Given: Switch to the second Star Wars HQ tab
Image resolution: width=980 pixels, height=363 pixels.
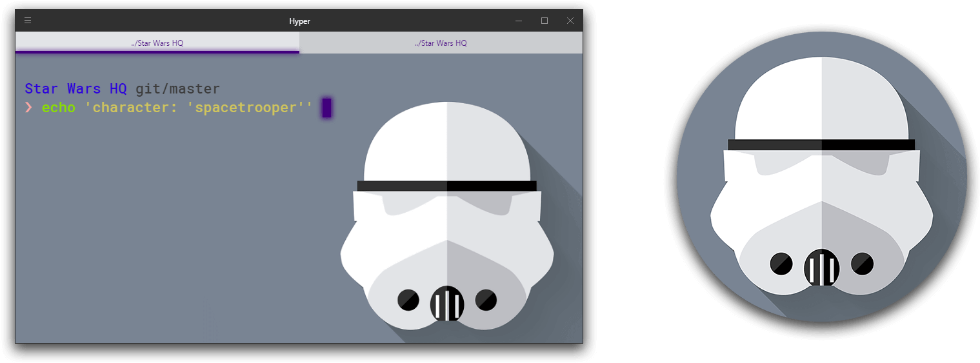Looking at the screenshot, I should 441,43.
